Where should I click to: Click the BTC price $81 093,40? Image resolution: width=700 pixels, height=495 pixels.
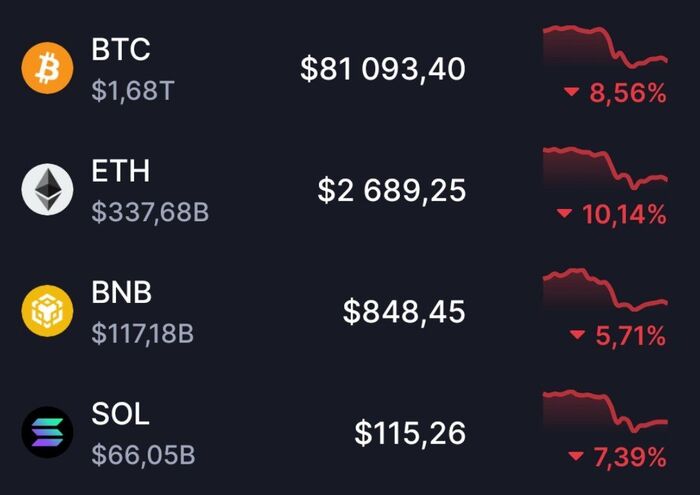383,69
